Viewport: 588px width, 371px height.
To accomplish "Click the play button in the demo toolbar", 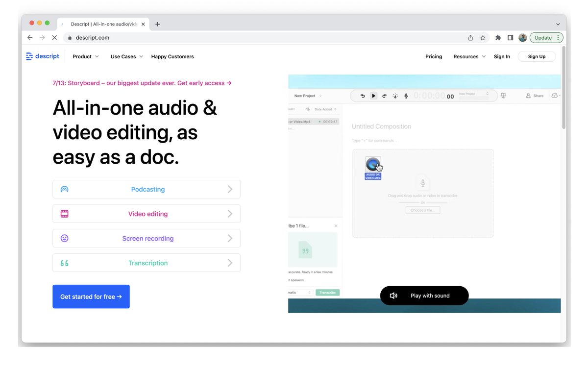I will tap(373, 96).
